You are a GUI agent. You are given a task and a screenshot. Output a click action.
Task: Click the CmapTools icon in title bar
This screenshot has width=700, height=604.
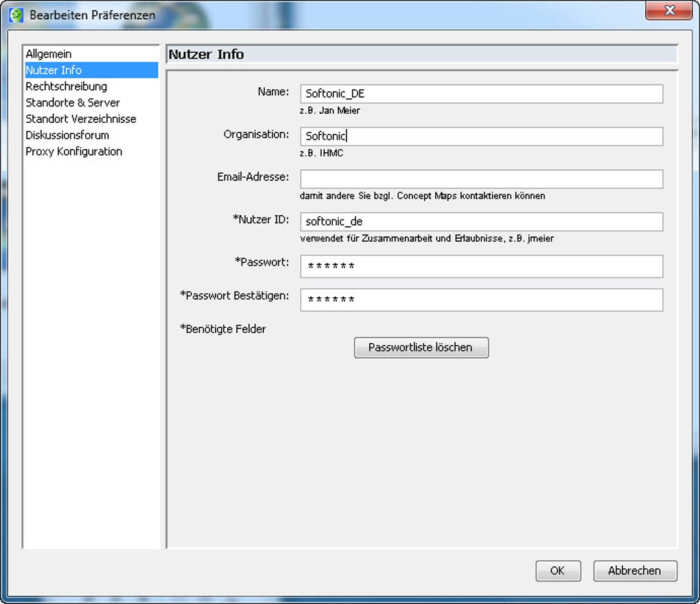(x=16, y=15)
